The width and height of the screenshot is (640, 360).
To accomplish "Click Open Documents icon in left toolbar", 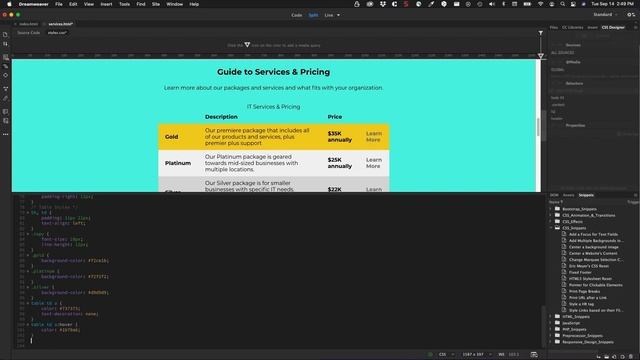I will pyautogui.click(x=5, y=35).
